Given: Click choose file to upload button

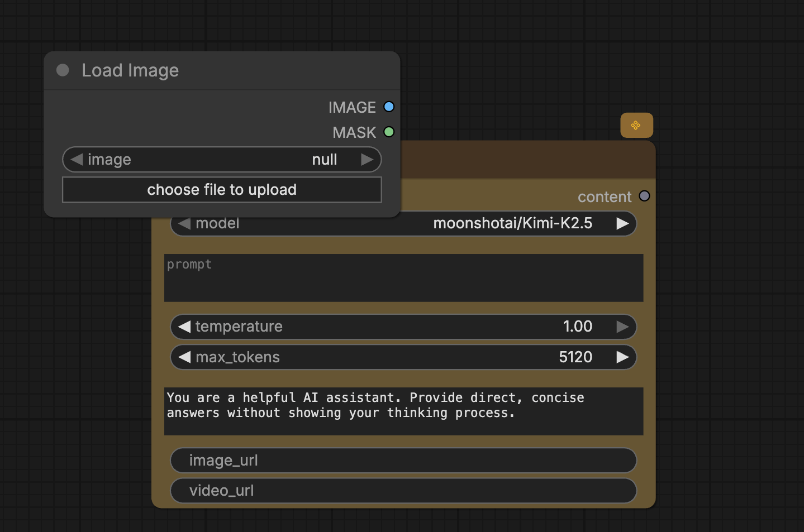Looking at the screenshot, I should [222, 190].
